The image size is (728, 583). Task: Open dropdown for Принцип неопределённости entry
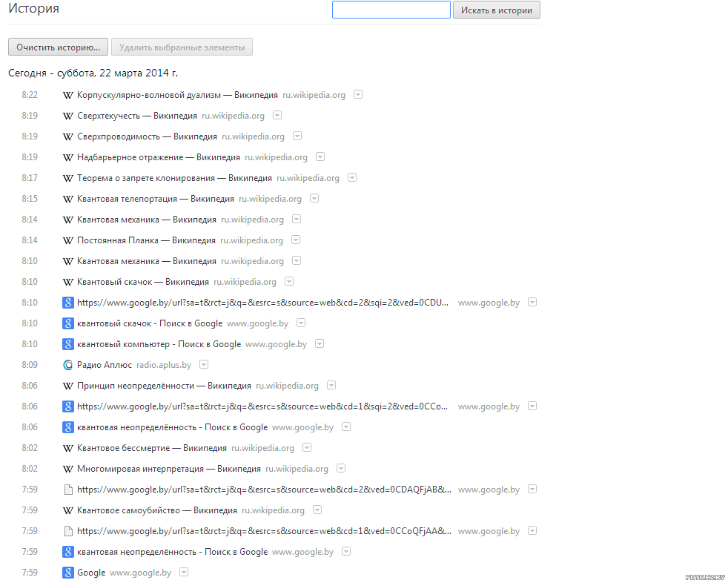(x=331, y=385)
